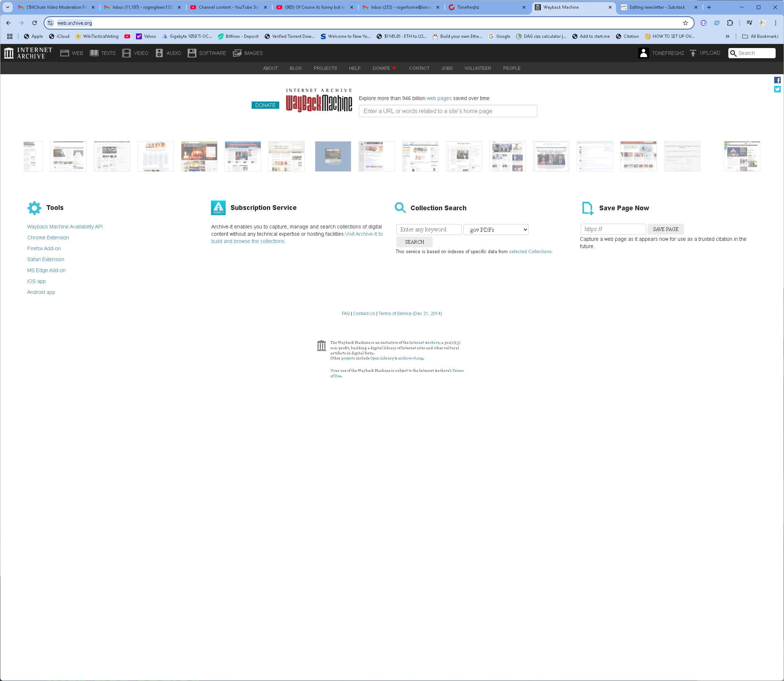The height and width of the screenshot is (681, 784).
Task: Open the Texts media section
Action: point(103,53)
